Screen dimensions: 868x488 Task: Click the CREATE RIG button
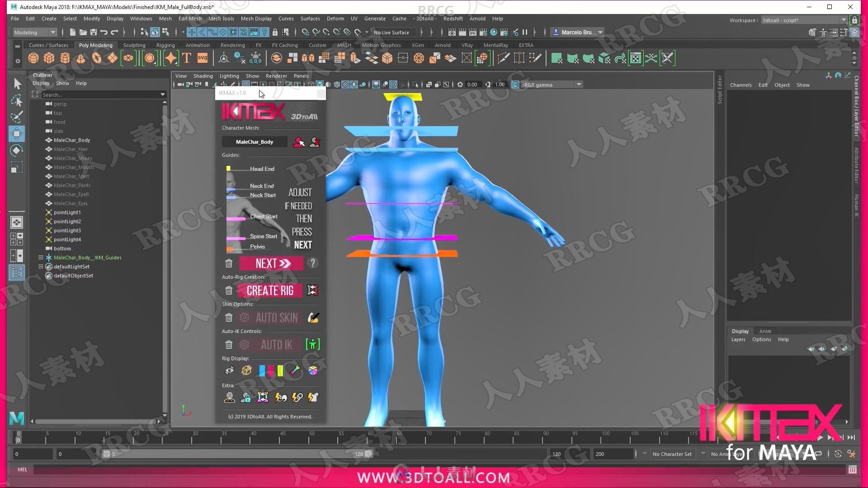click(270, 290)
